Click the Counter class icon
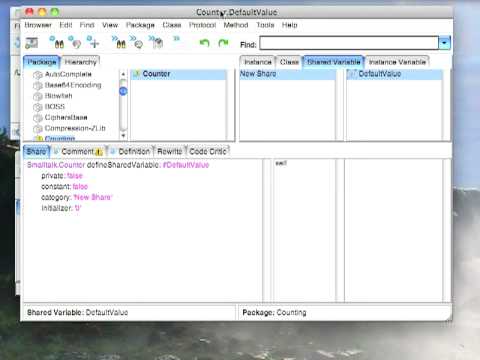This screenshot has height=360, width=480. 136,74
